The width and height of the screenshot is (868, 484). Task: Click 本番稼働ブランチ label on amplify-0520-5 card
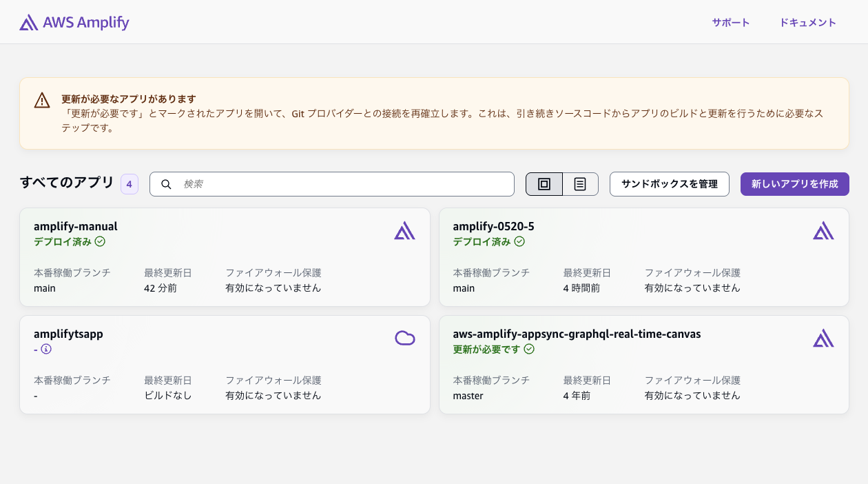491,273
